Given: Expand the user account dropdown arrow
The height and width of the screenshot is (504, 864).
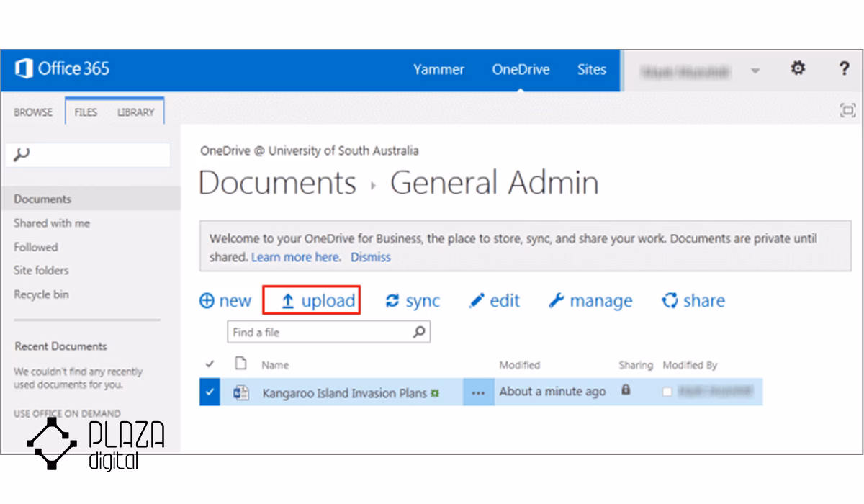Looking at the screenshot, I should click(x=755, y=71).
